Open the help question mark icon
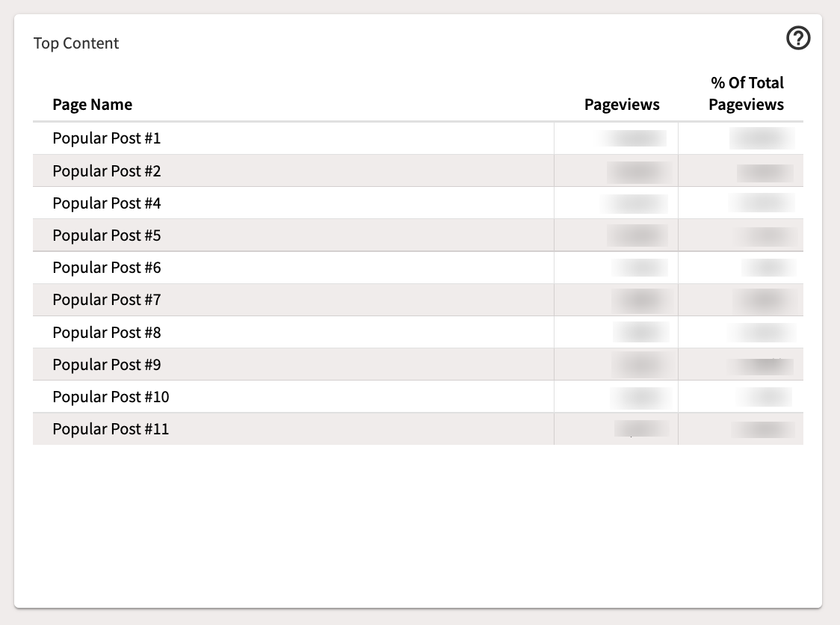840x625 pixels. (798, 38)
